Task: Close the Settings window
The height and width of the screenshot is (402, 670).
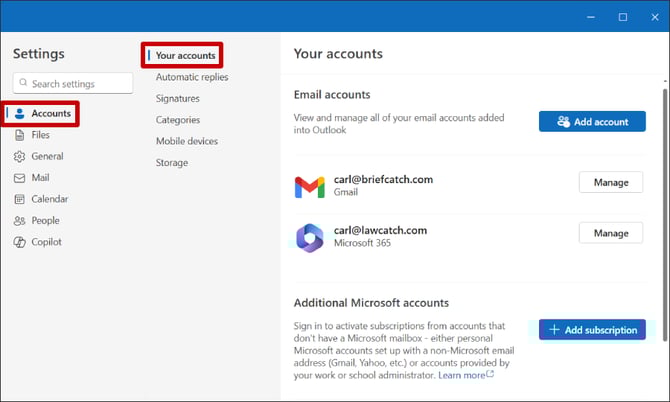Action: pyautogui.click(x=655, y=17)
